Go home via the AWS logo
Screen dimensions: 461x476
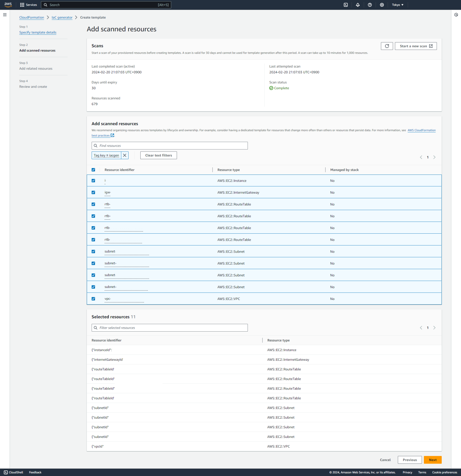pos(8,5)
